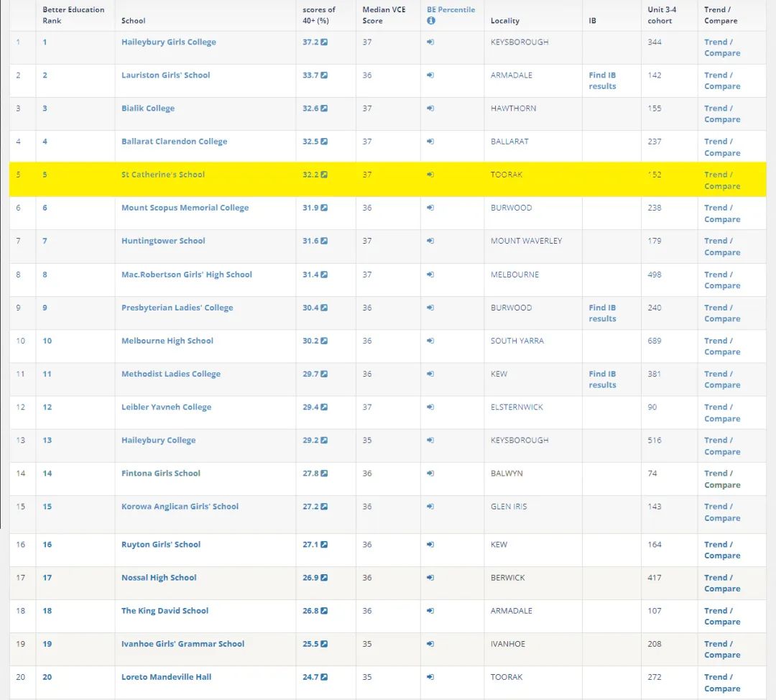Image resolution: width=776 pixels, height=700 pixels.
Task: Click percentile login icon for The King David School
Action: [430, 611]
